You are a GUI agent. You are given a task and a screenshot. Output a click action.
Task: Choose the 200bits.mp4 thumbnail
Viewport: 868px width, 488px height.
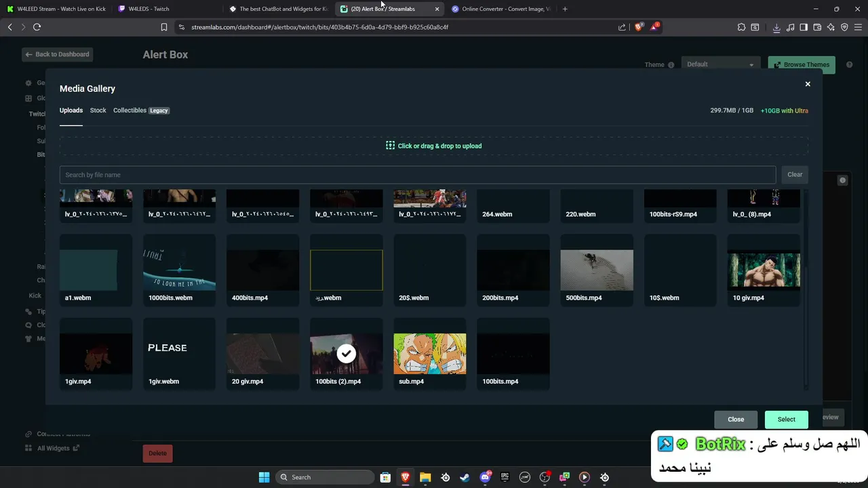click(513, 270)
